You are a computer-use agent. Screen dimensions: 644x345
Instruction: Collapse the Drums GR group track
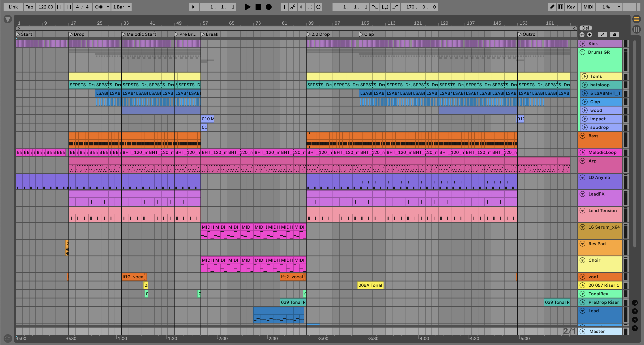[x=582, y=52]
